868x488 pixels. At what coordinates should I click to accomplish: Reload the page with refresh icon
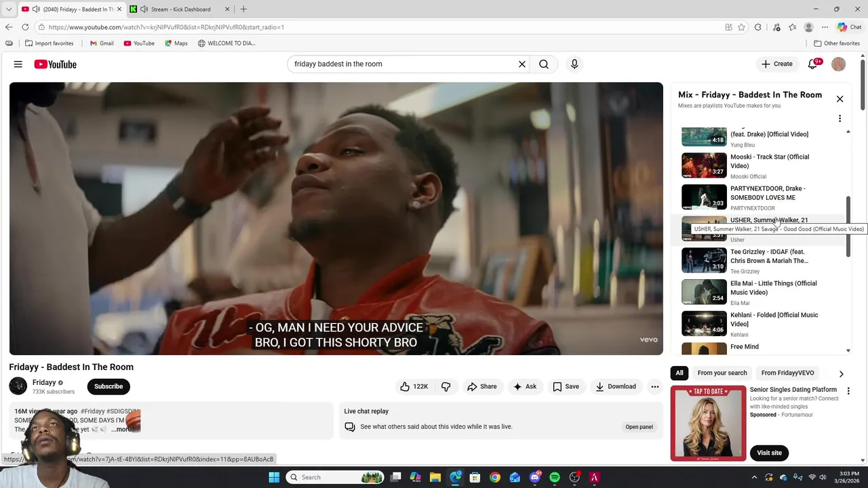pyautogui.click(x=25, y=27)
